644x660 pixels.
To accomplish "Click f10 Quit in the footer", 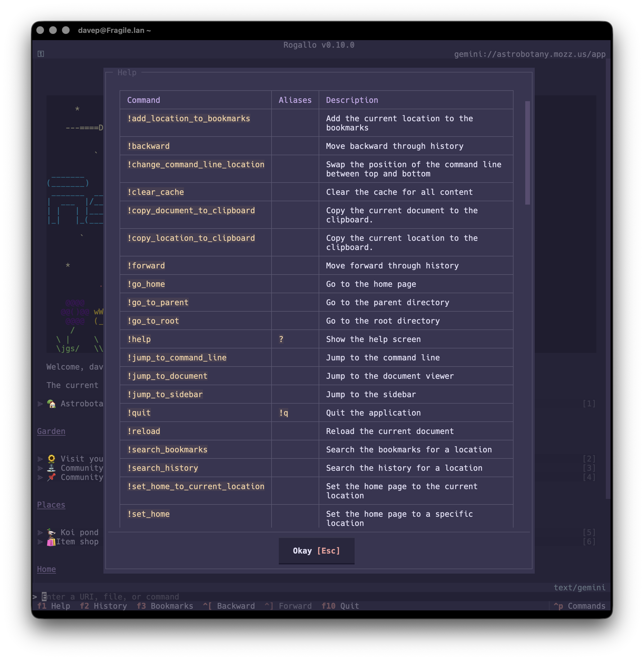I will click(x=340, y=606).
